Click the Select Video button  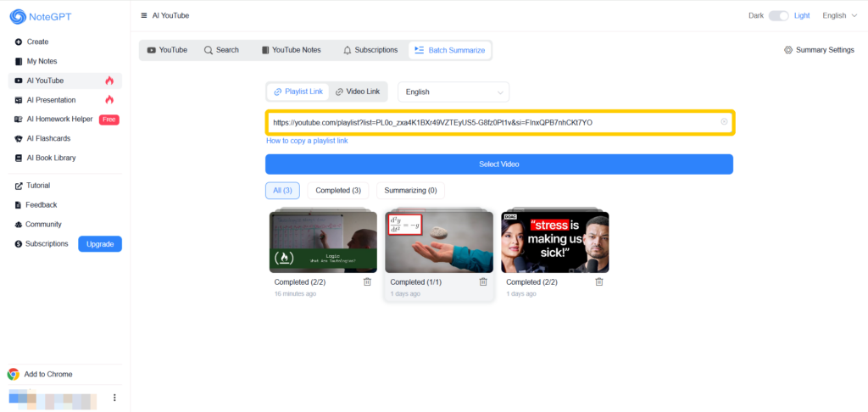[x=499, y=164]
